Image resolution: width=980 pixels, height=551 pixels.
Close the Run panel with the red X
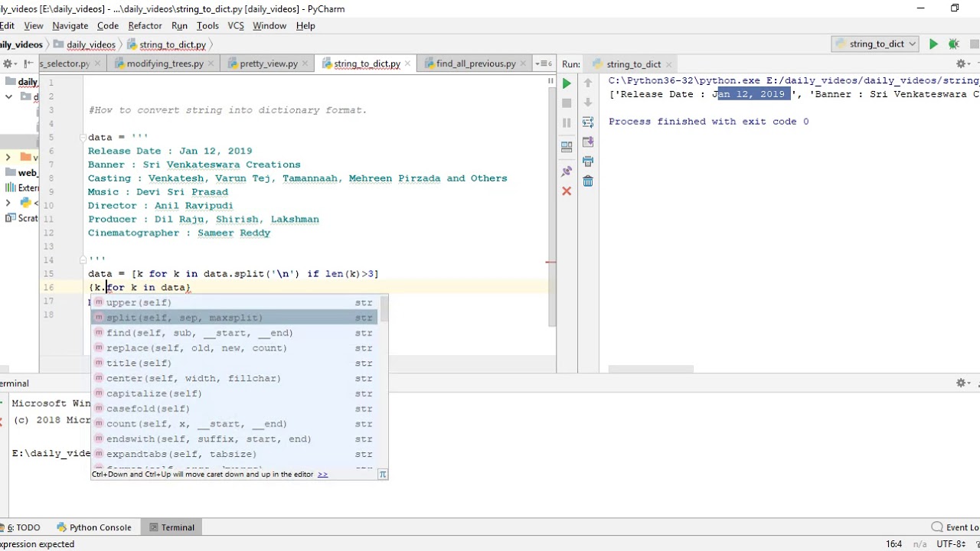567,191
